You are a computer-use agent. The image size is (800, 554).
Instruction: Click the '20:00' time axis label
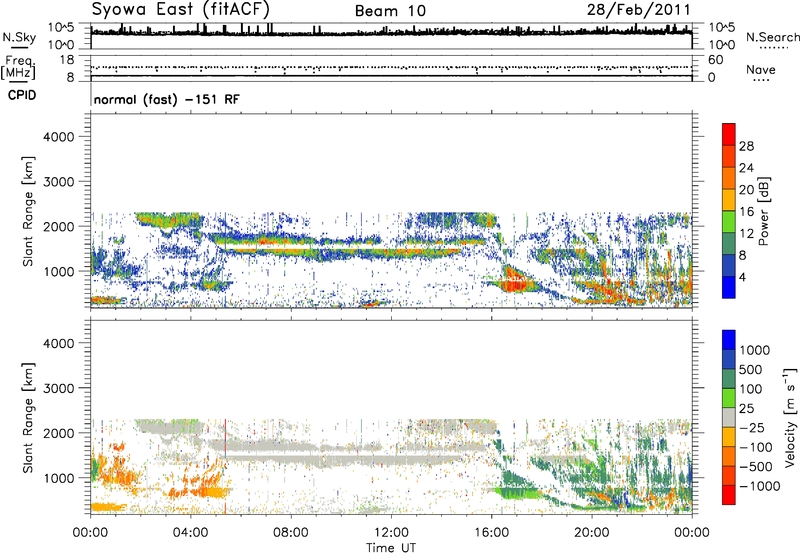coord(592,533)
